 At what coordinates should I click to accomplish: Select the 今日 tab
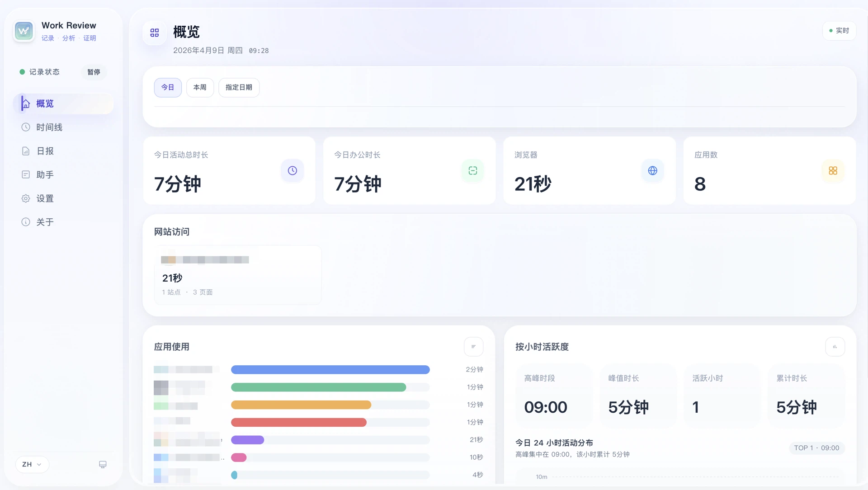point(168,87)
